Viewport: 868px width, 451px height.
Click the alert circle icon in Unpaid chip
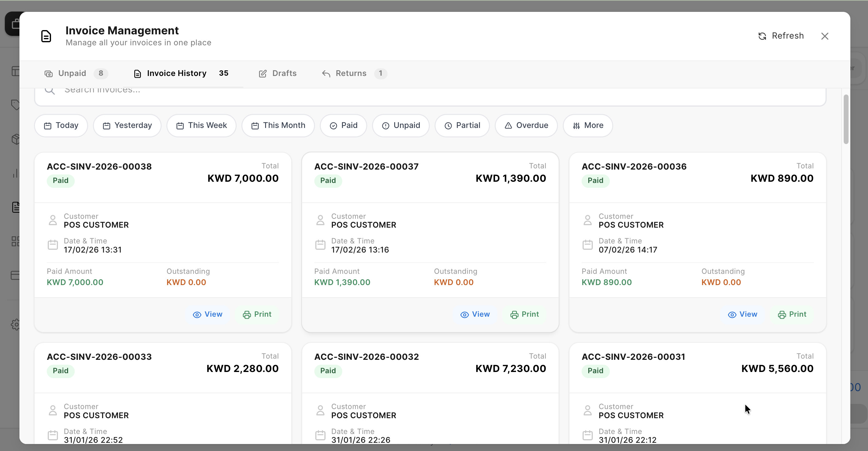pos(385,126)
